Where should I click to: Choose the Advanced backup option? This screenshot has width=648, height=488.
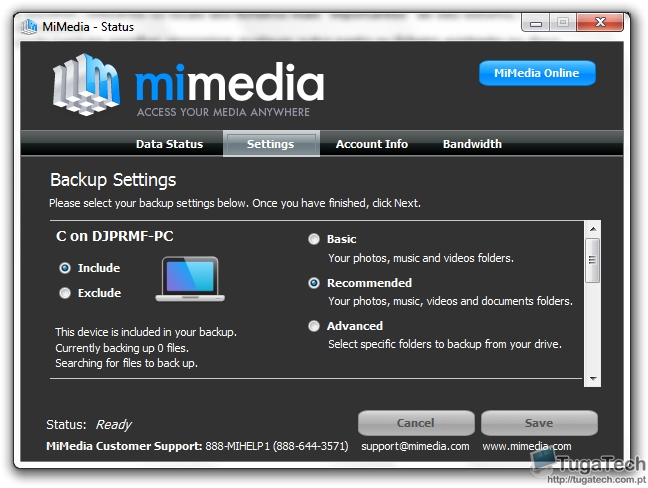pyautogui.click(x=314, y=326)
